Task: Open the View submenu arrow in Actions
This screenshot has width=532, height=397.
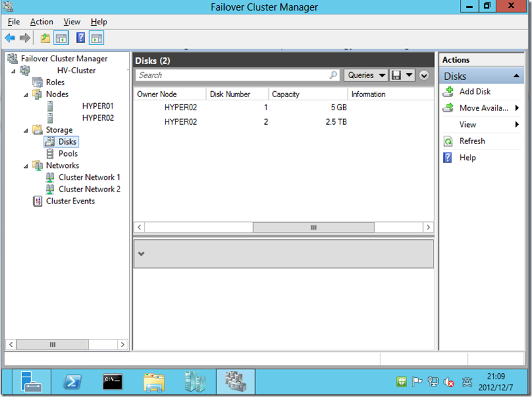Action: (517, 124)
